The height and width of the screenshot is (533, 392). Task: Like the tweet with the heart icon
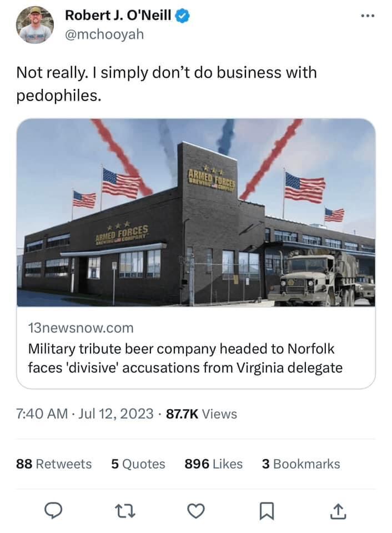point(195,511)
